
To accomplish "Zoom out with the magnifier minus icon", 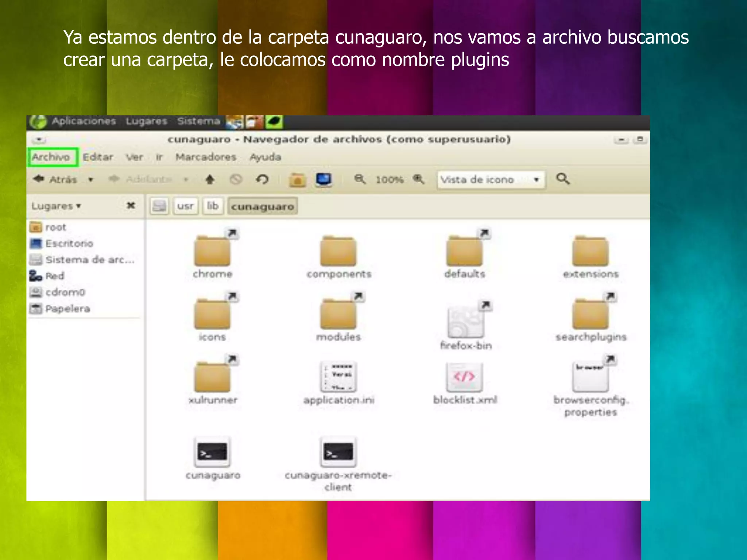I will click(360, 179).
